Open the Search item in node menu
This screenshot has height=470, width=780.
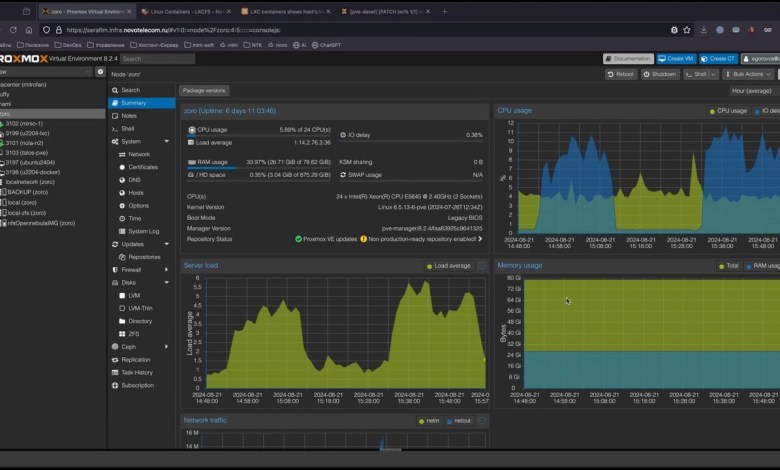point(141,90)
